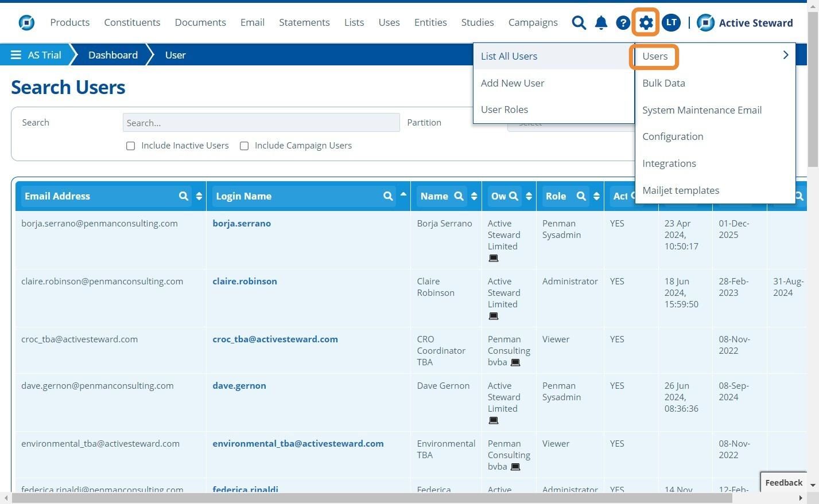Open the LT user profile avatar

[671, 22]
